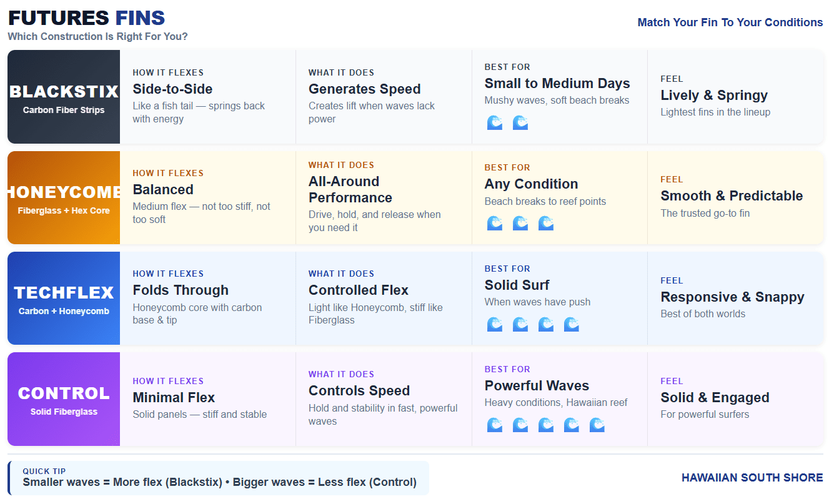The height and width of the screenshot is (504, 834).
Task: Click the Futures Fins title heading
Action: coord(86,18)
